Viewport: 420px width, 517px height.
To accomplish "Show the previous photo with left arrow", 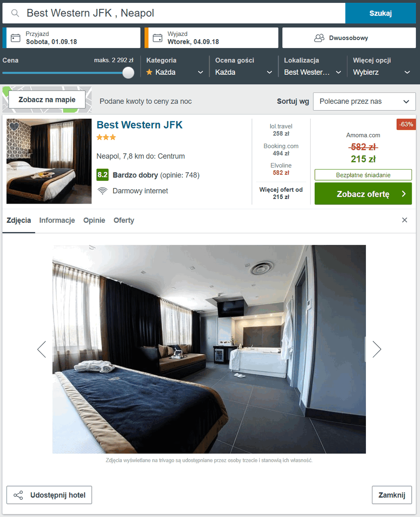I will pos(42,349).
